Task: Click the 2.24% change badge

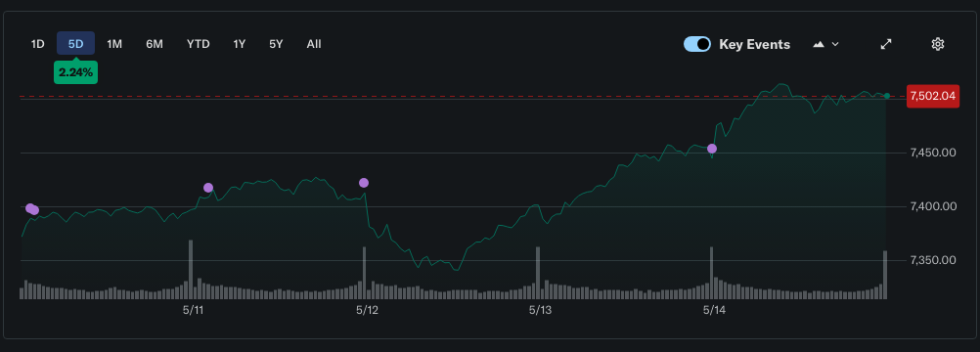Action: 75,72
